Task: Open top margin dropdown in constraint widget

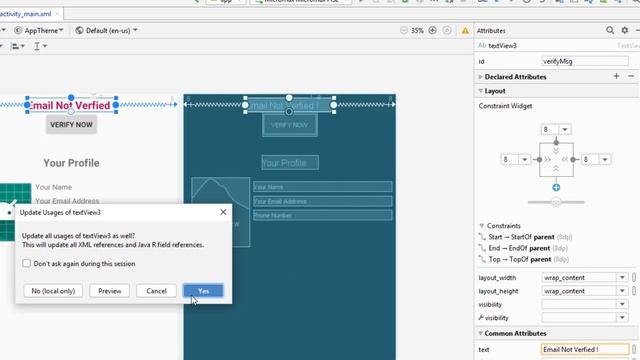Action: [565, 129]
